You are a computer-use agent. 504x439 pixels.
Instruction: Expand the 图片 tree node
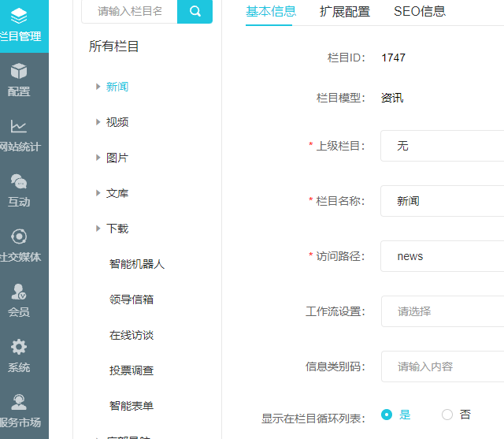pyautogui.click(x=98, y=158)
